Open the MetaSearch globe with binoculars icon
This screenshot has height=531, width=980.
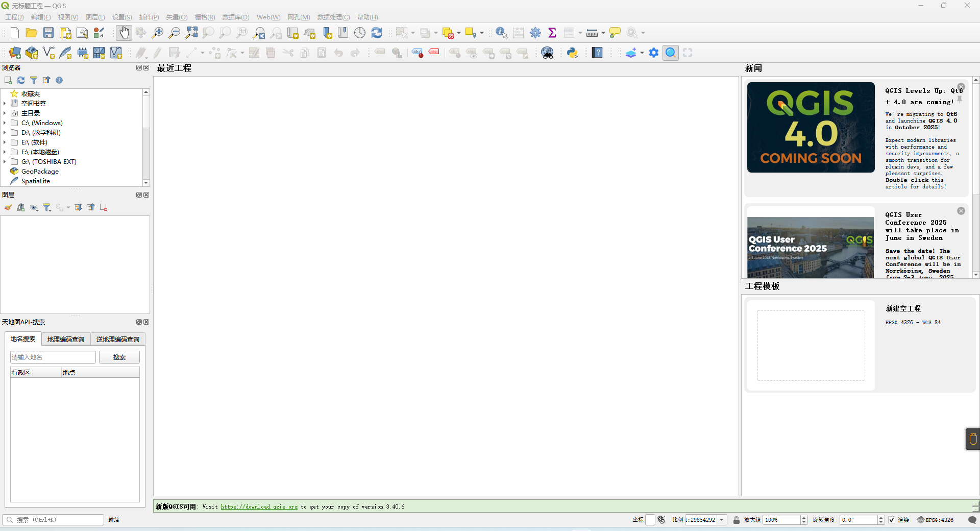coord(548,53)
